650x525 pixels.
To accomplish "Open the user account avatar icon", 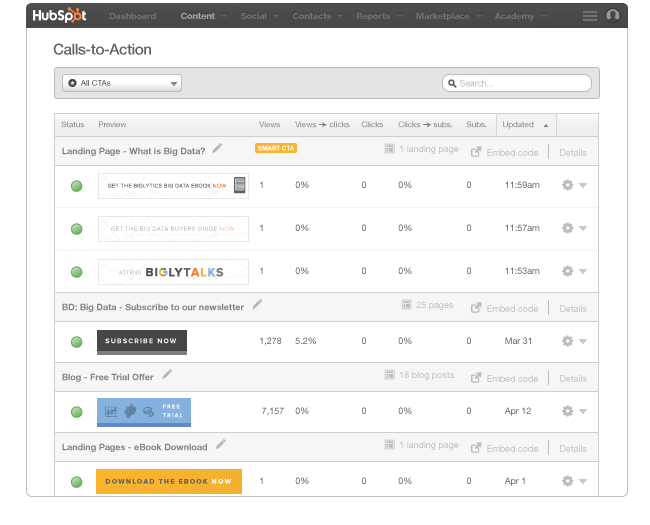I will click(x=613, y=15).
